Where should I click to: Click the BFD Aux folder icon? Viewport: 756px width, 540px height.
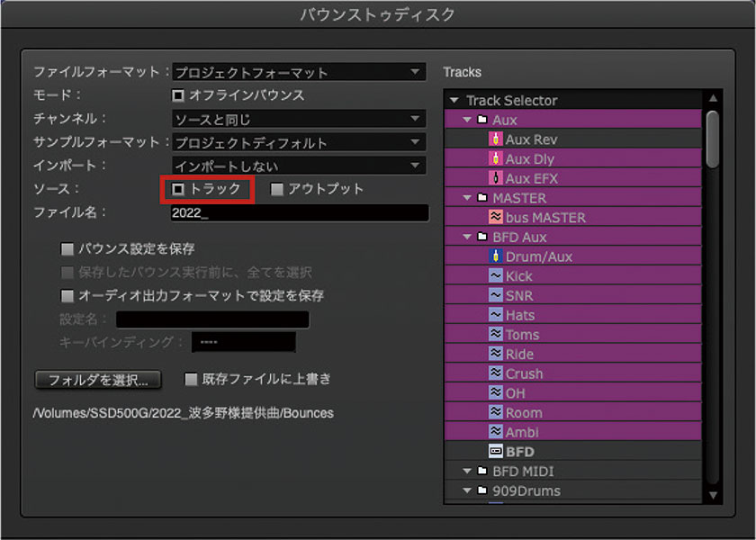click(481, 237)
